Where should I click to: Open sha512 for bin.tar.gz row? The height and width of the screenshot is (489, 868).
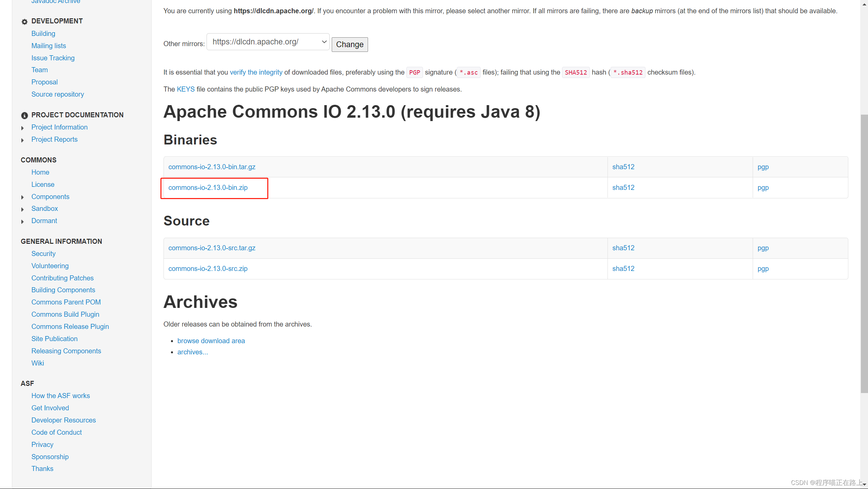coord(623,167)
